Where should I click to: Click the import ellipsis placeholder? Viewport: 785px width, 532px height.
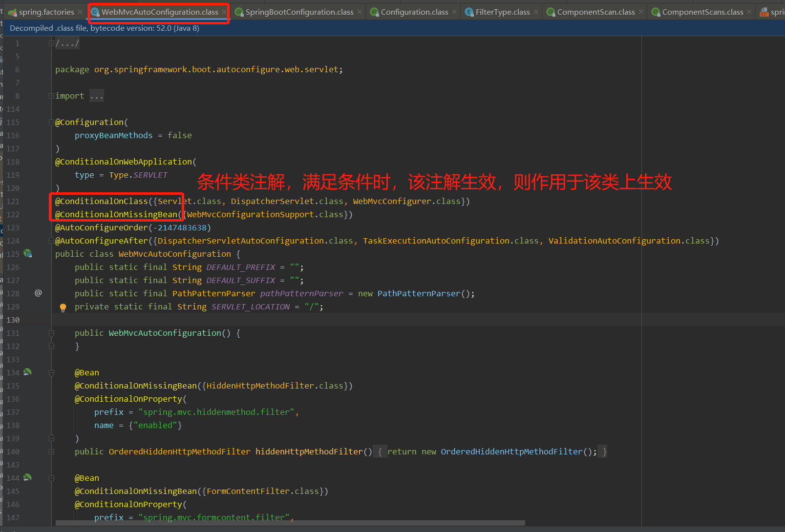(97, 96)
